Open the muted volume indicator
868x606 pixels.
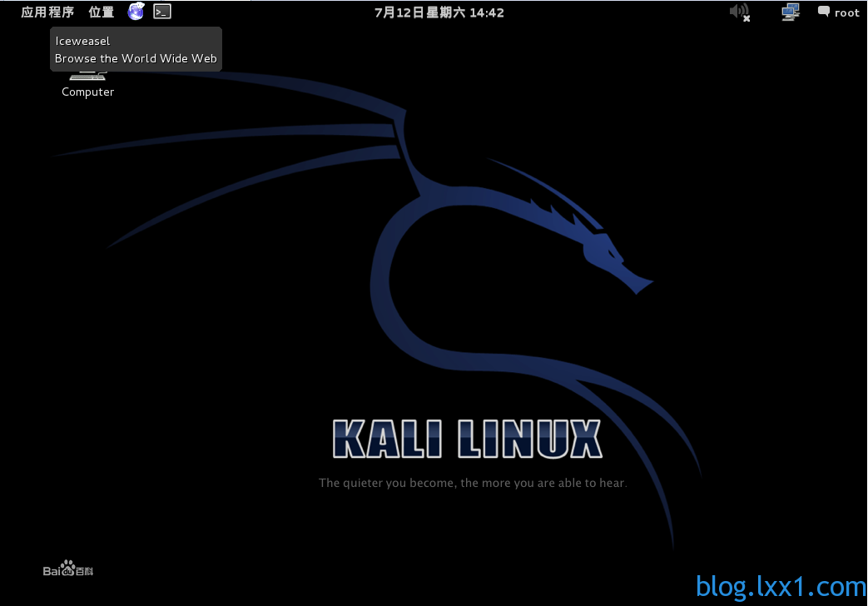click(x=740, y=12)
